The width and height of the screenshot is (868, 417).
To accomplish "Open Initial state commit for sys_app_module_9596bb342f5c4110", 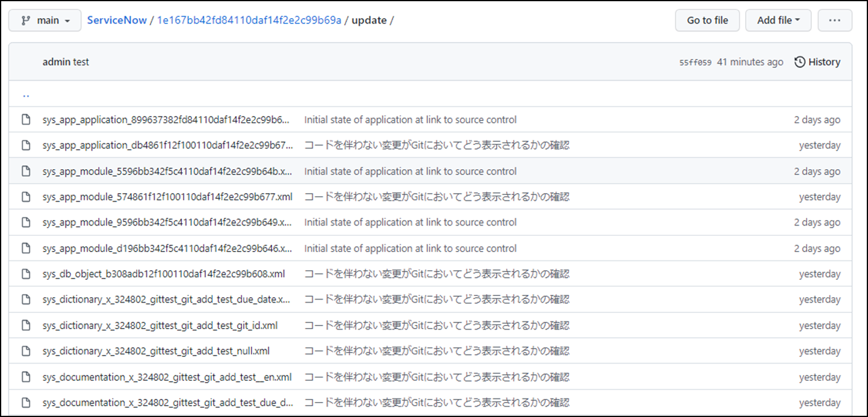I will click(x=411, y=222).
